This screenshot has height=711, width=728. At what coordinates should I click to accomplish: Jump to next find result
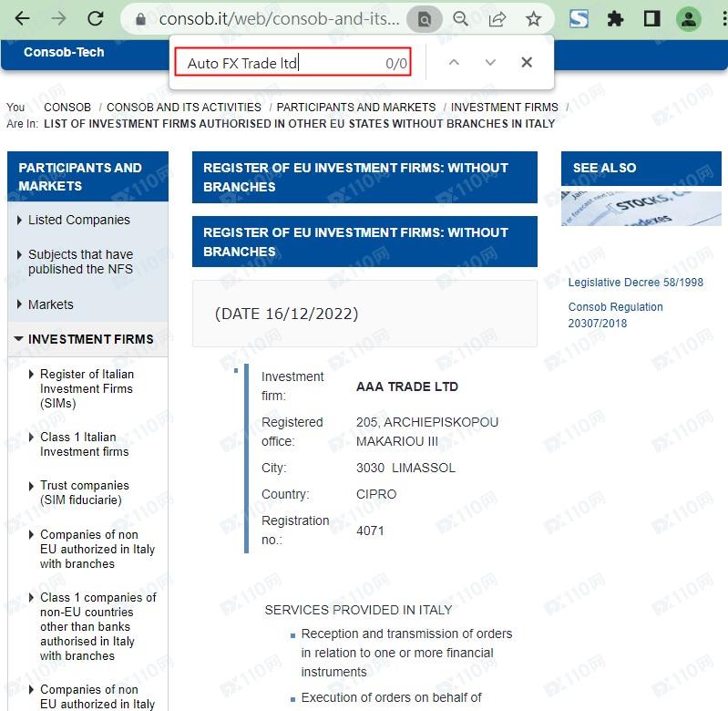490,62
